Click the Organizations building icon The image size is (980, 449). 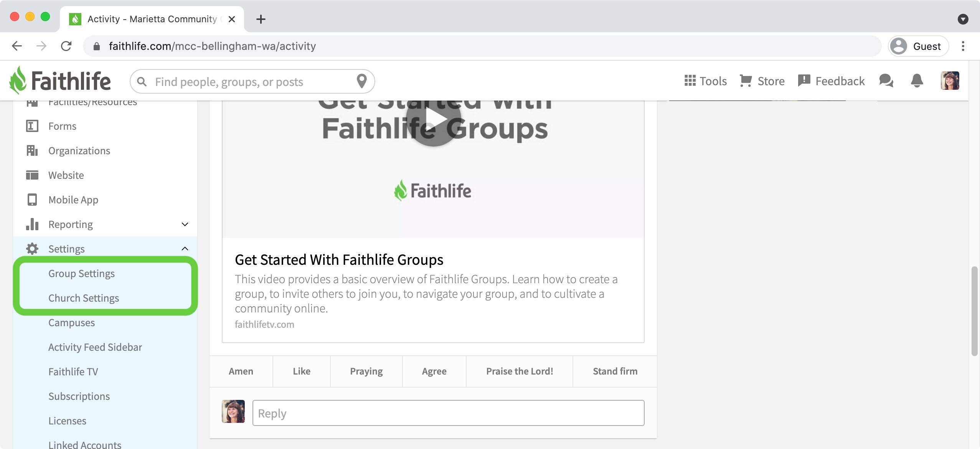32,150
